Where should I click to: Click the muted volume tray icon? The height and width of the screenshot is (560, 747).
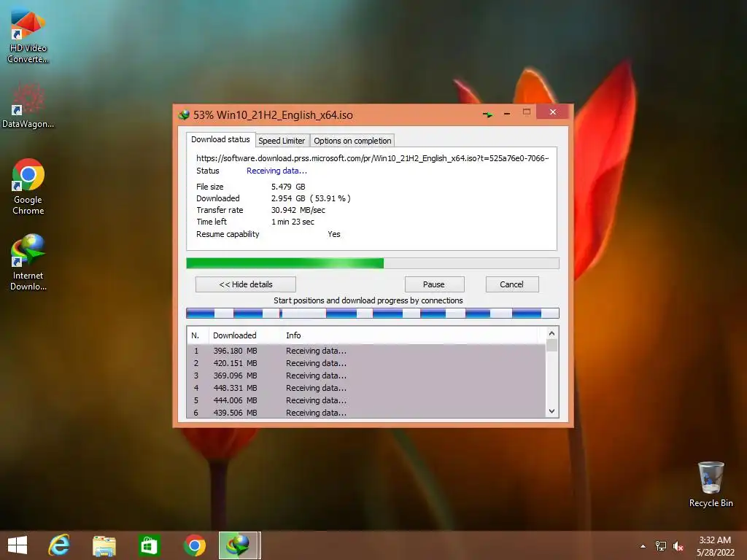[678, 546]
